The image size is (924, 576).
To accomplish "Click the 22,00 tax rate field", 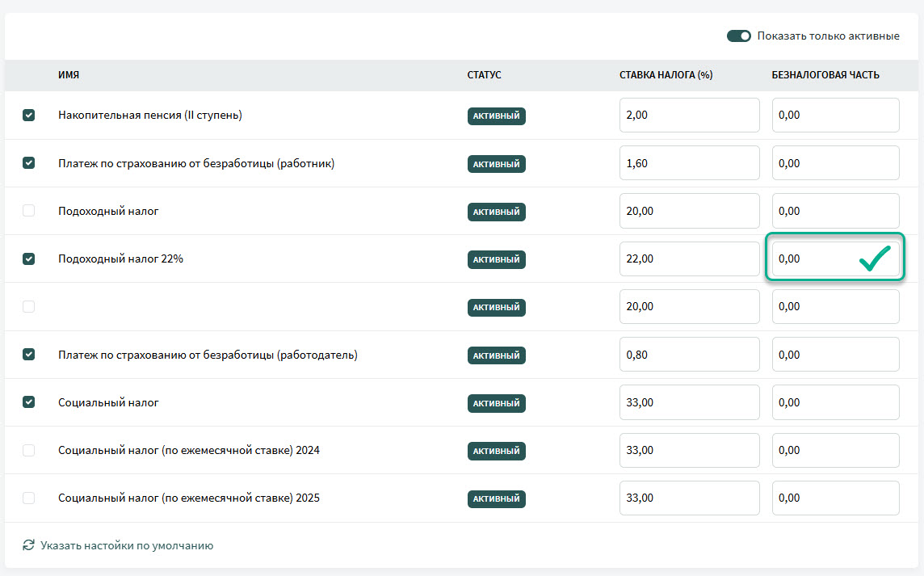I will [689, 259].
